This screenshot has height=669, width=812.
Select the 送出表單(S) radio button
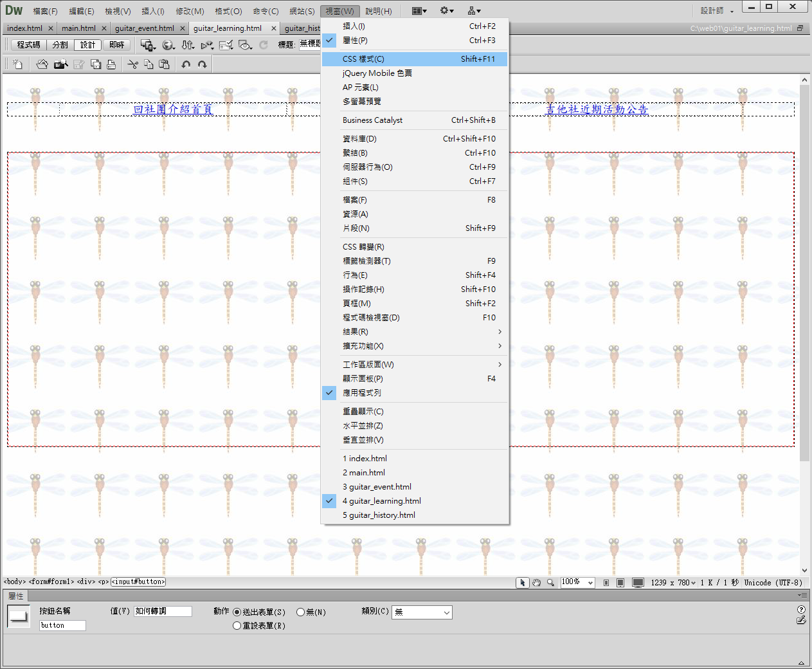(237, 612)
